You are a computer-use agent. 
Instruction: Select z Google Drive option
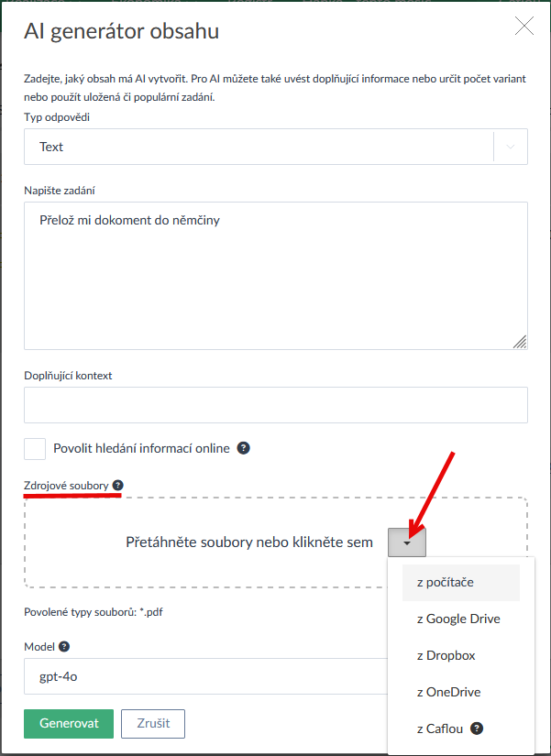click(x=458, y=619)
